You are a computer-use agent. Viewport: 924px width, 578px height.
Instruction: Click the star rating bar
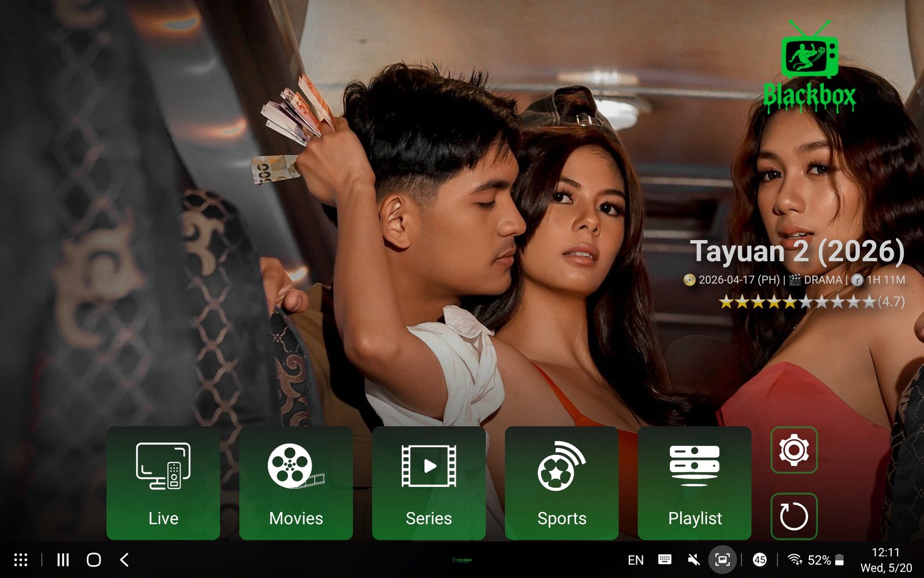[798, 302]
